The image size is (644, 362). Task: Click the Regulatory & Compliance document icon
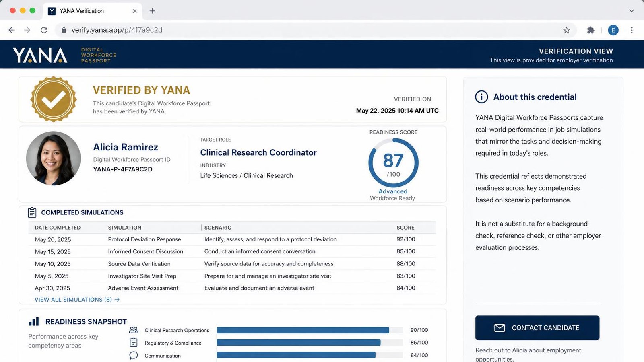pos(134,343)
